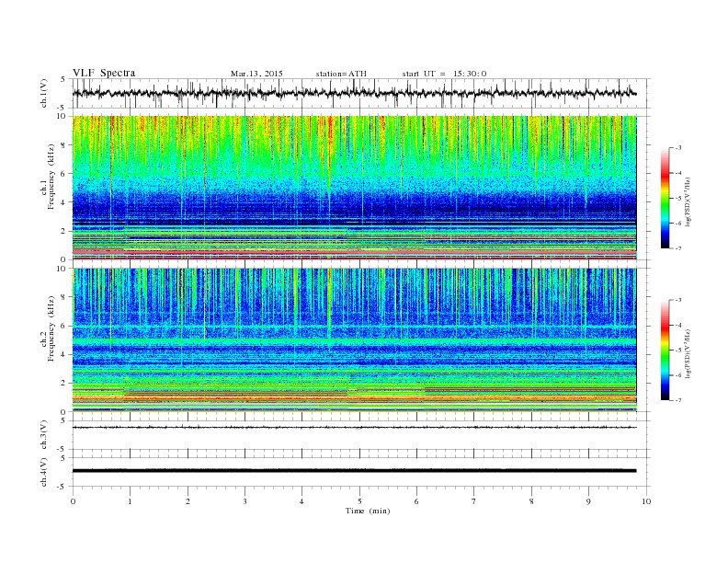
Task: Click the "4" kHz tick of ch.1 spectrogram
Action: [x=64, y=202]
